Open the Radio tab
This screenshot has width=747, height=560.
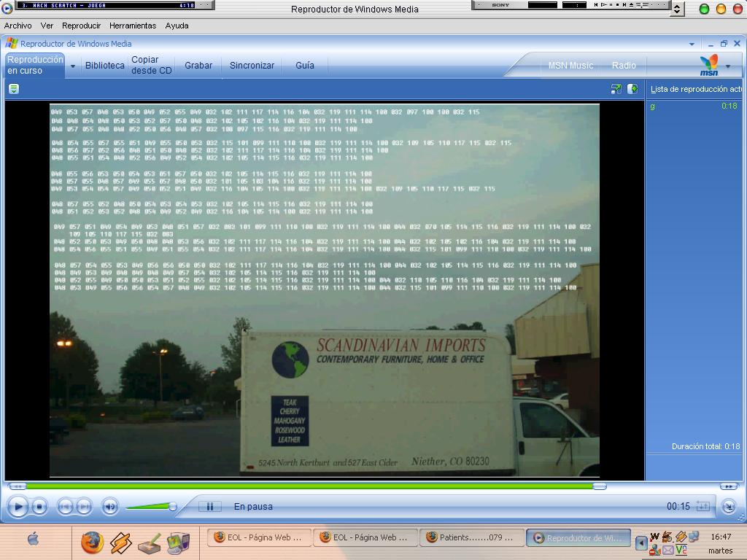click(x=624, y=65)
